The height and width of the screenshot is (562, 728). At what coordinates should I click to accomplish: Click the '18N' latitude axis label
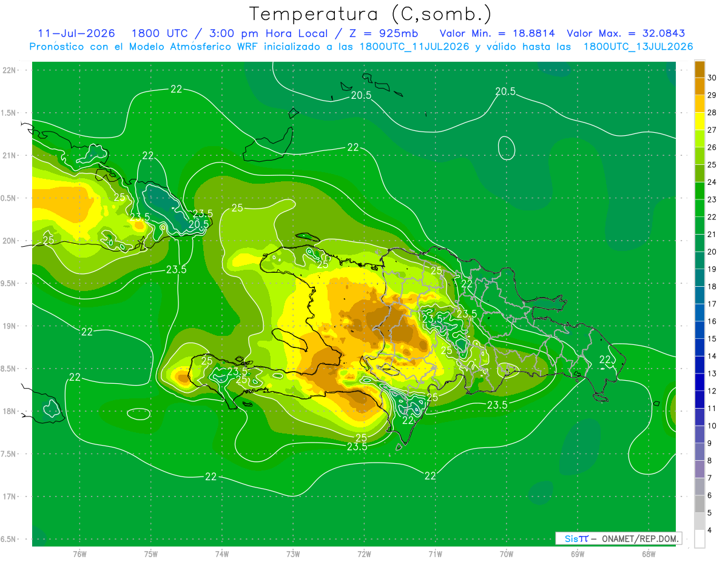pyautogui.click(x=8, y=411)
